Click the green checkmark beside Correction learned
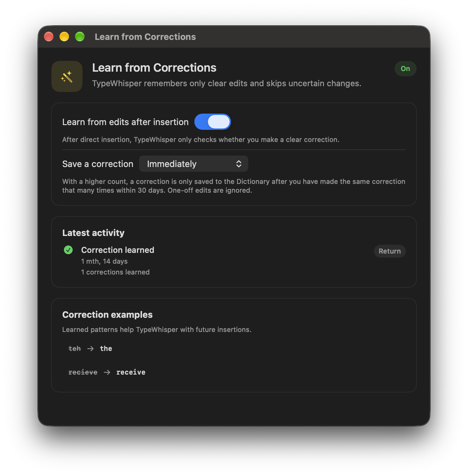Viewport: 468px width, 476px height. (x=68, y=250)
